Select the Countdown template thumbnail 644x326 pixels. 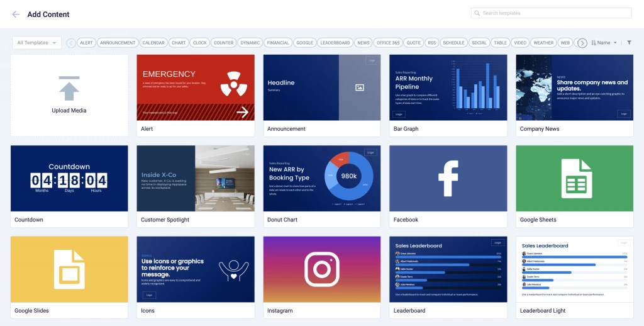(x=69, y=178)
